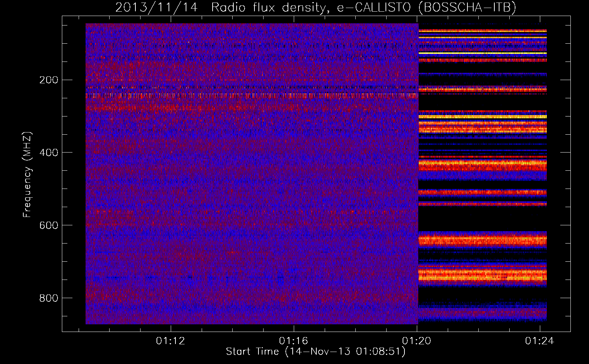Click the 01:16 time tick label
The height and width of the screenshot is (364, 589).
(293, 341)
